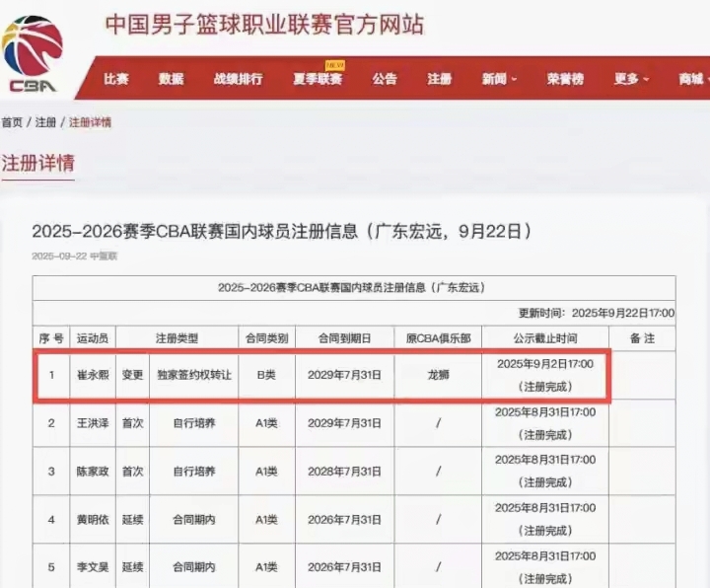Click the 注册详情 section heading
The width and height of the screenshot is (710, 588).
tap(38, 163)
